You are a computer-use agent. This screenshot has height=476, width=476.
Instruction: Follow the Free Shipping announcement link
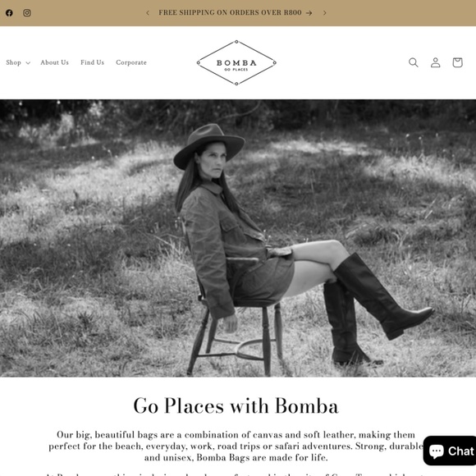[x=236, y=13]
